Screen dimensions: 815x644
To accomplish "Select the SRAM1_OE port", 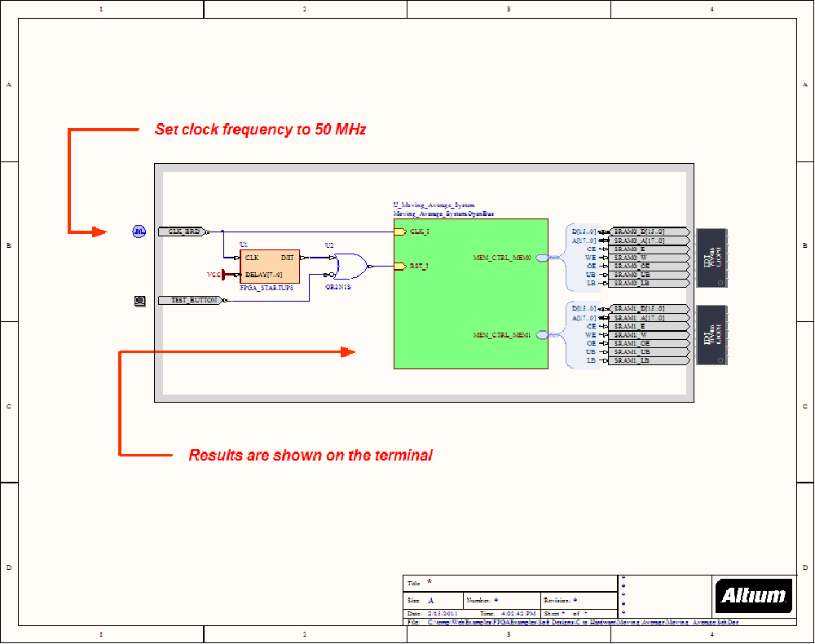I will pos(650,343).
